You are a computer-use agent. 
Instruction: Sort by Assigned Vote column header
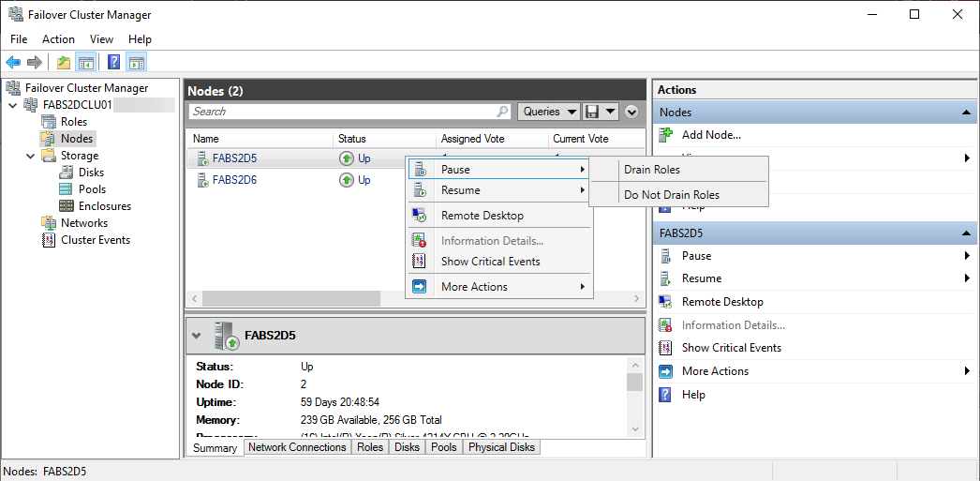[493, 139]
